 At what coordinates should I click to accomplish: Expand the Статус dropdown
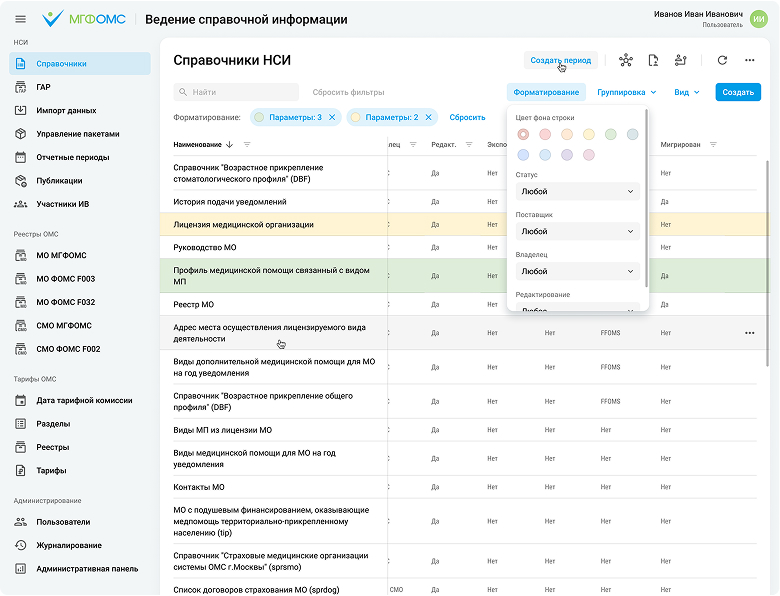[x=577, y=191]
